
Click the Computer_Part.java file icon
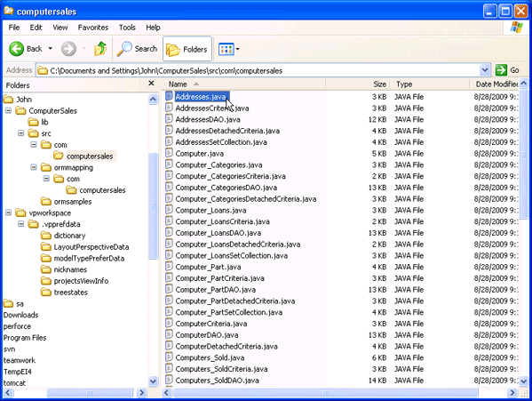pyautogui.click(x=169, y=266)
